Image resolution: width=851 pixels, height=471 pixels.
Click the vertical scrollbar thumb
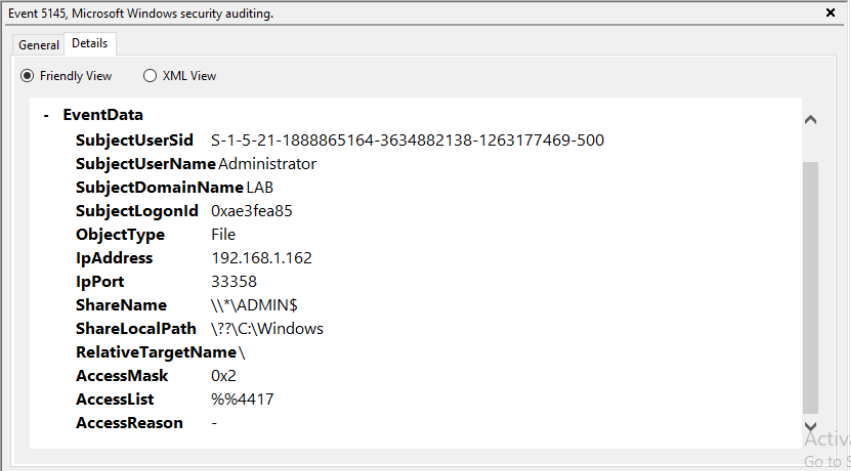[x=811, y=285]
